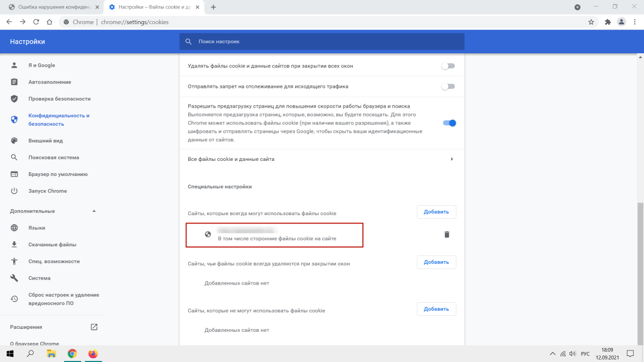
Task: Toggle the Do Not Track request switch
Action: tap(448, 86)
